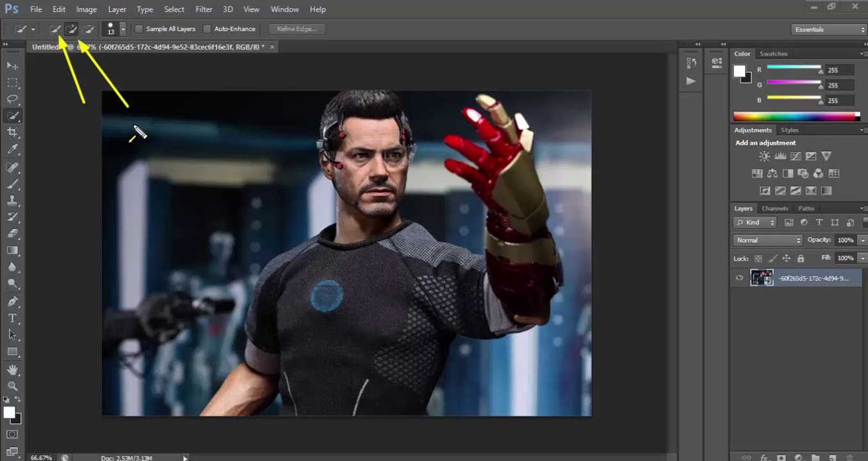The height and width of the screenshot is (461, 868).
Task: Toggle lock image pixels
Action: [x=773, y=259]
